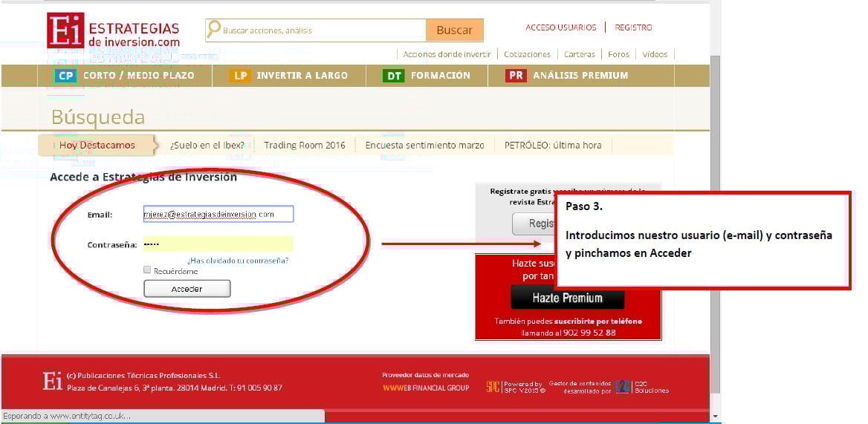868x424 pixels.
Task: Toggle the Recuérdame checkbox
Action: tap(147, 270)
